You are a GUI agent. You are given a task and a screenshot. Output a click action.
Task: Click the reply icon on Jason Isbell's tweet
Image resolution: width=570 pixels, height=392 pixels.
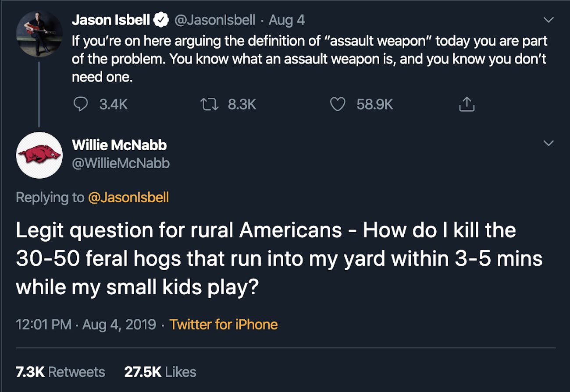pyautogui.click(x=82, y=104)
